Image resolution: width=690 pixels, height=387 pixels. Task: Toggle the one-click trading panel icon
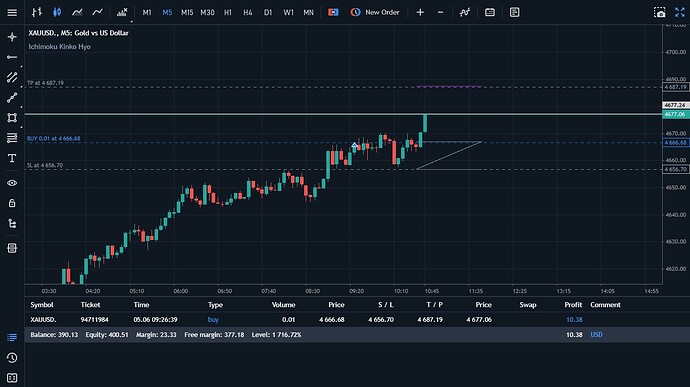[x=333, y=12]
